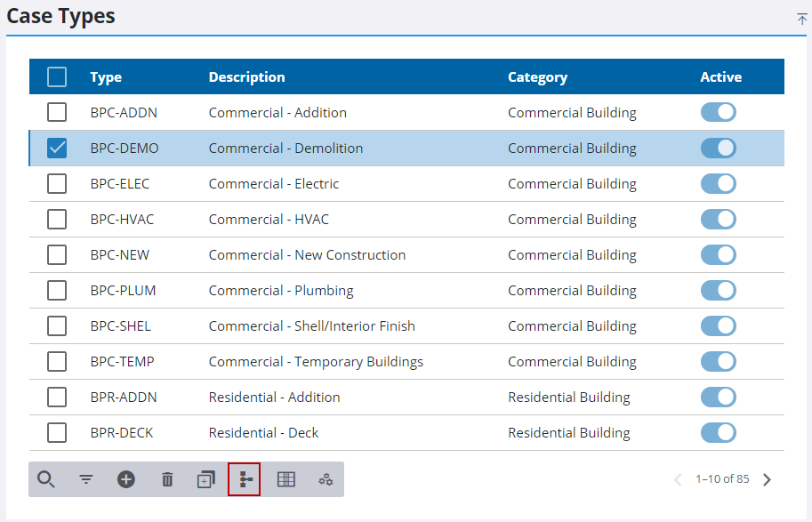Select the Residential - Addition row description
This screenshot has width=812, height=522.
pyautogui.click(x=274, y=398)
